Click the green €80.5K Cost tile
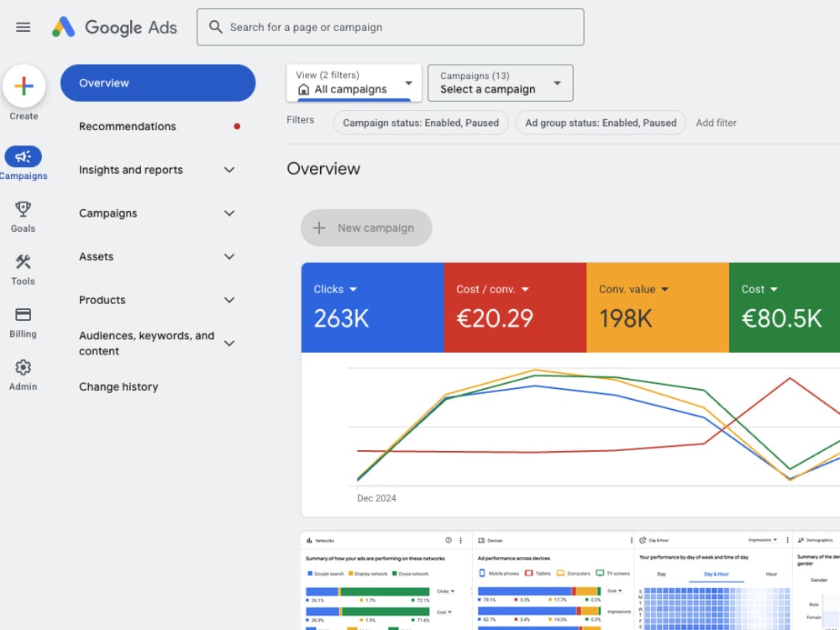The height and width of the screenshot is (630, 840). [785, 307]
